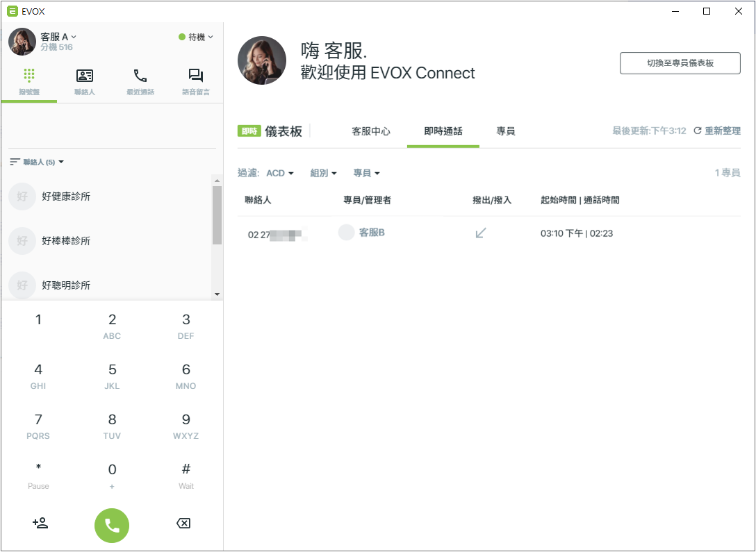
Task: Click the refresh dashboard icon
Action: (697, 131)
